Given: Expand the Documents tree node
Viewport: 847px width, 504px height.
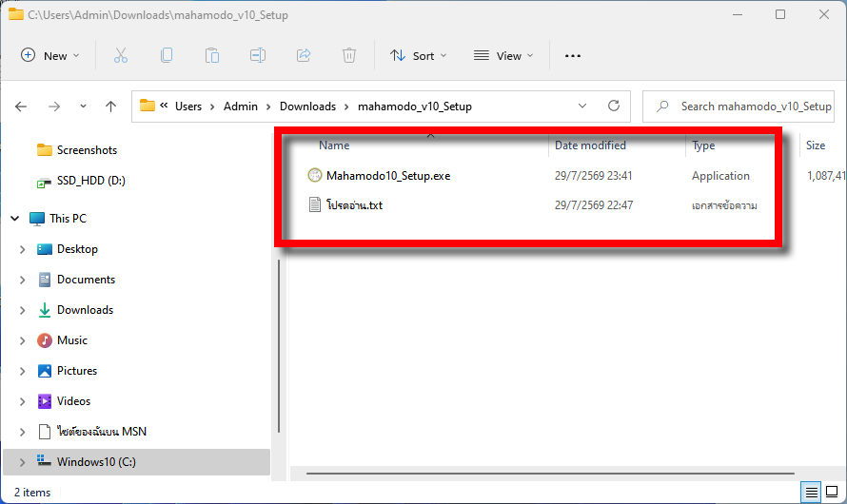Looking at the screenshot, I should [22, 280].
